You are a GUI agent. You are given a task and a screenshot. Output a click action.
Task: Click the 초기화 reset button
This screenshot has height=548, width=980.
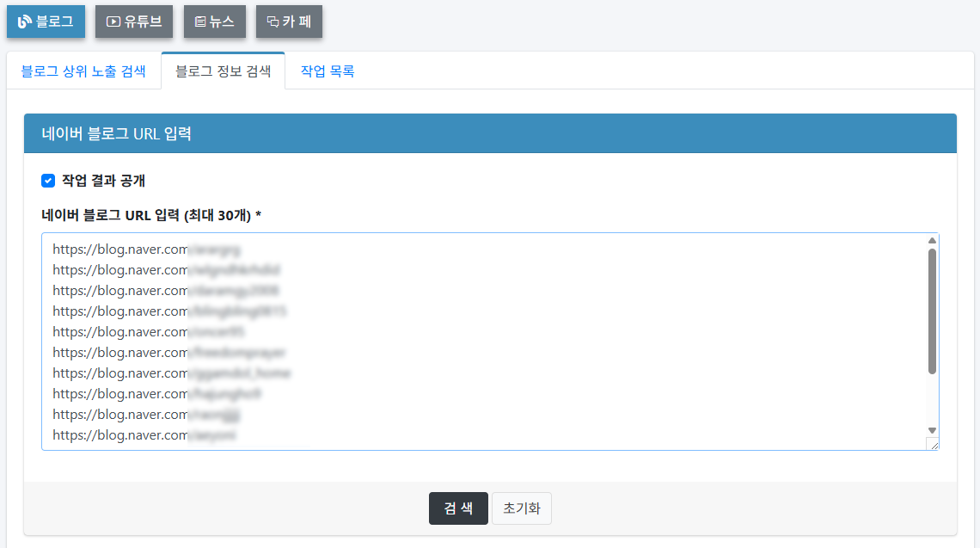click(x=522, y=508)
